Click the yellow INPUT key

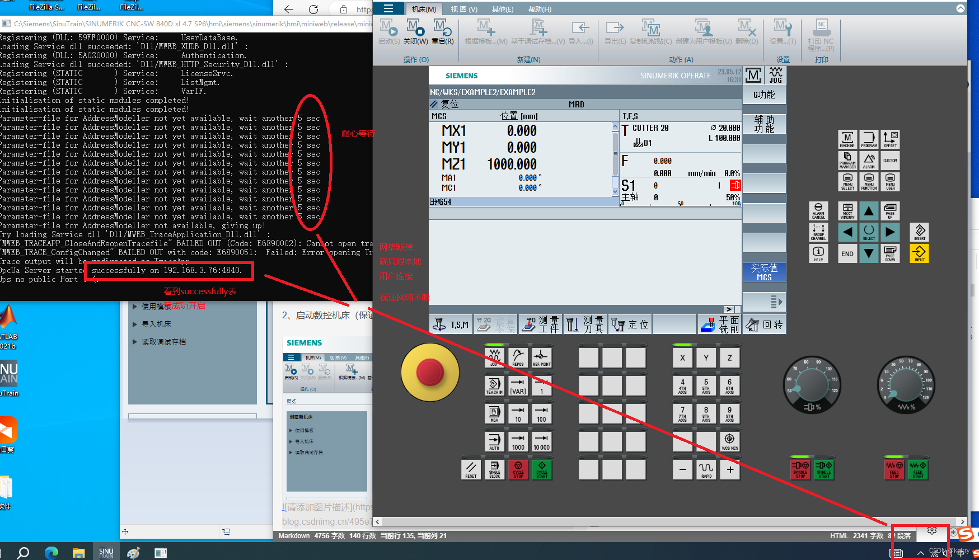tap(919, 253)
